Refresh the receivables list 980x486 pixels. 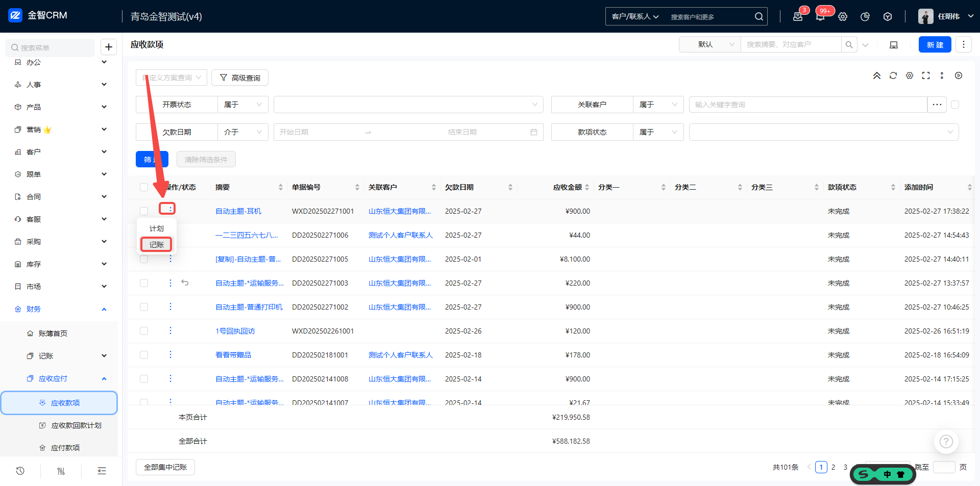click(x=893, y=75)
